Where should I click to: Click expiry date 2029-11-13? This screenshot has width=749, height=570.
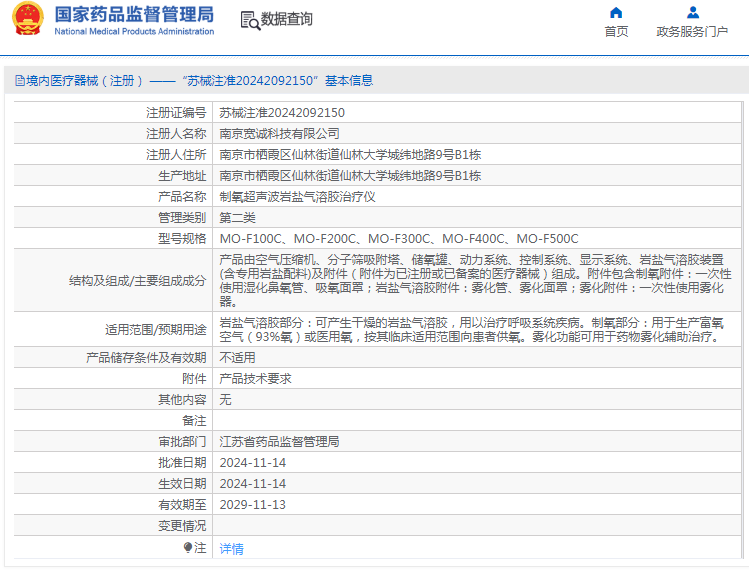pyautogui.click(x=253, y=505)
